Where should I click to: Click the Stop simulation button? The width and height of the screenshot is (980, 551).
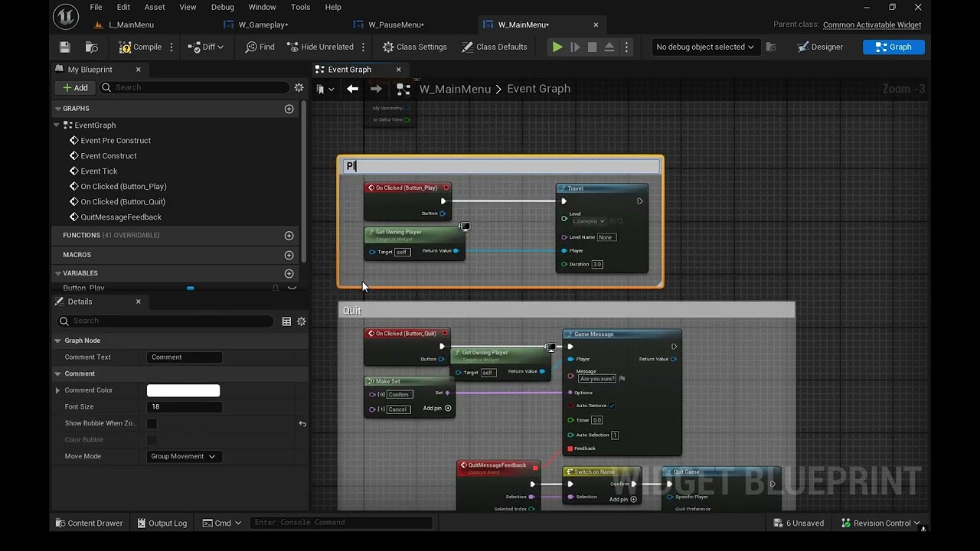(x=592, y=47)
